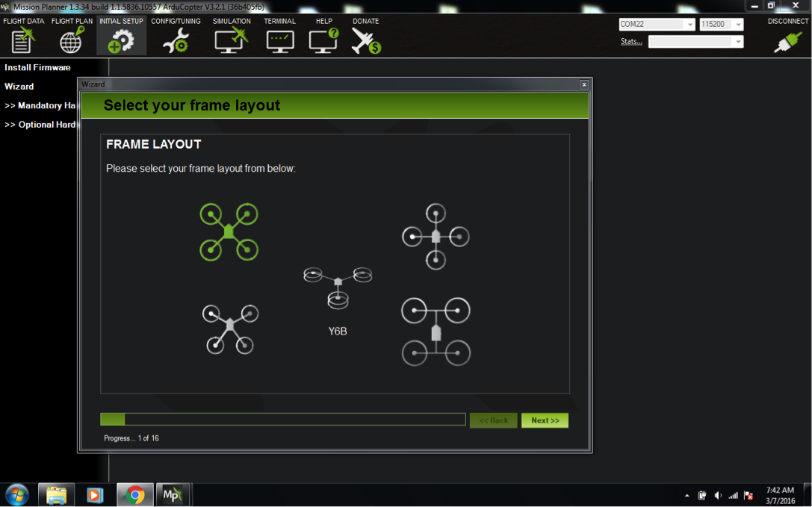Select the H quadcopter frame layout
812x507 pixels.
click(x=436, y=332)
